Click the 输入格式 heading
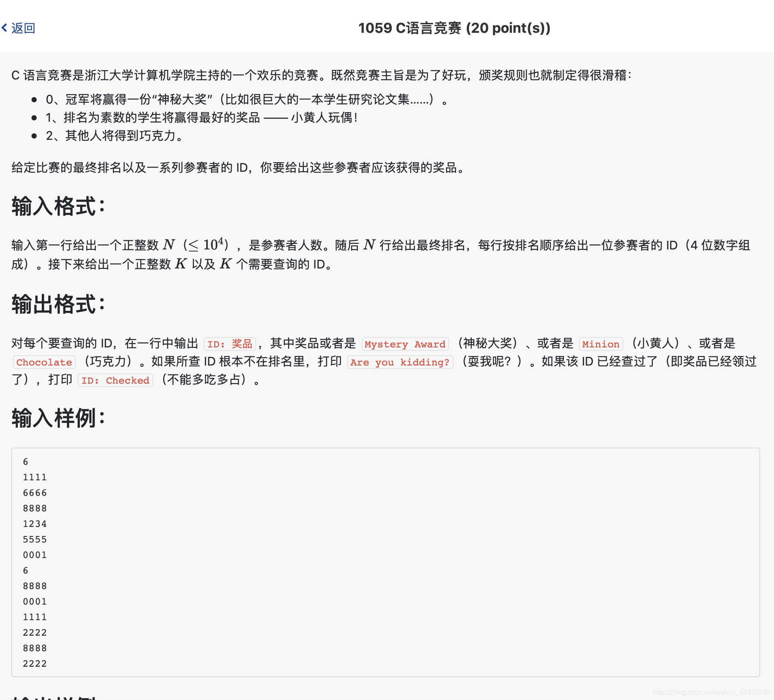 58,206
